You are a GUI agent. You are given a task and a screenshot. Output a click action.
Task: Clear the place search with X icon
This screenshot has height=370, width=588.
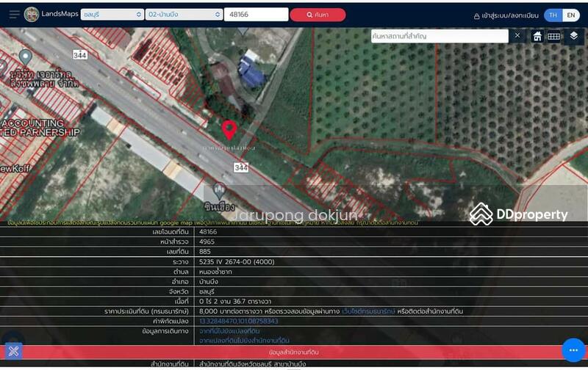click(517, 36)
